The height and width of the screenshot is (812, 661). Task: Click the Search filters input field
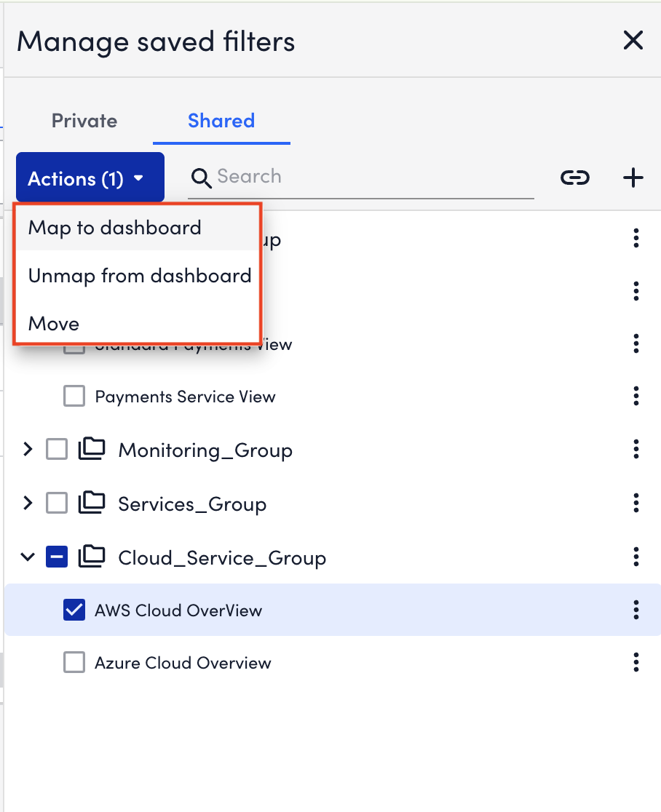pos(360,177)
